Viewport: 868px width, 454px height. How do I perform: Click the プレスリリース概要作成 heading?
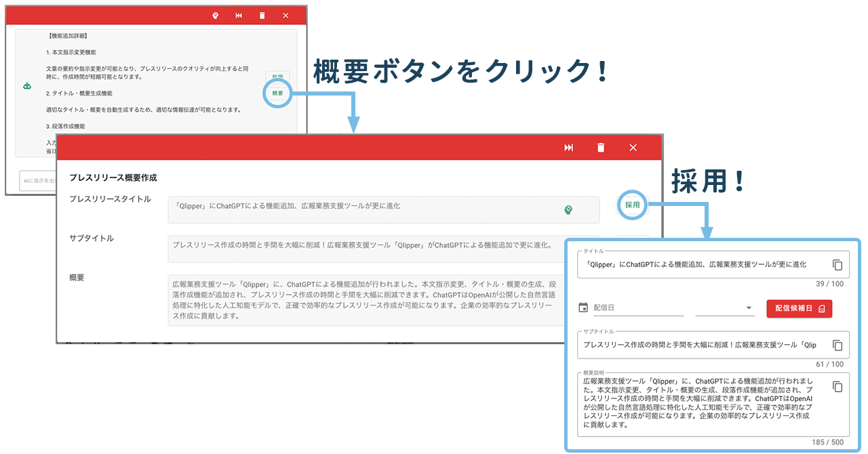(x=113, y=178)
